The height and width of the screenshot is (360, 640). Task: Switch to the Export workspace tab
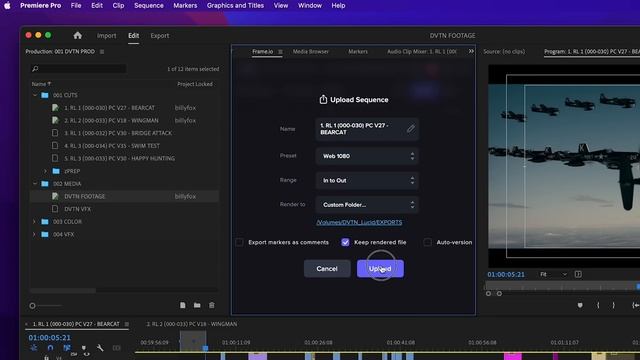pos(160,36)
